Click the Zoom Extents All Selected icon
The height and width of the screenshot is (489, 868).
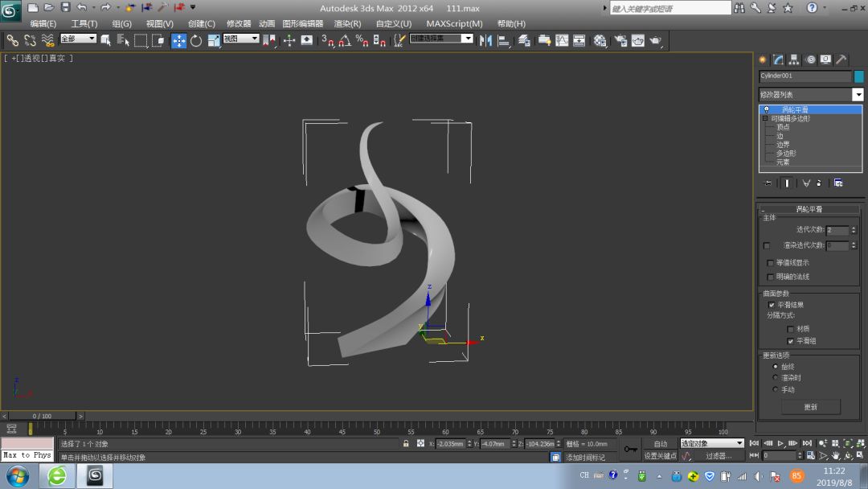[x=860, y=444]
